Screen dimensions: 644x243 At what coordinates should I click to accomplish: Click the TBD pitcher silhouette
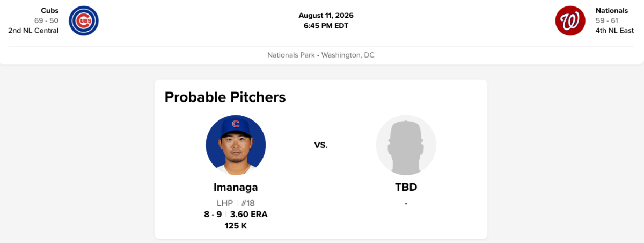coord(406,145)
